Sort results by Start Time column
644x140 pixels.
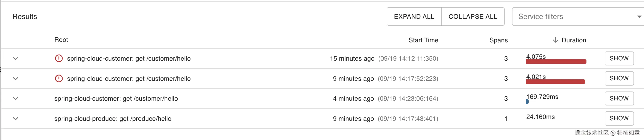[x=423, y=40]
